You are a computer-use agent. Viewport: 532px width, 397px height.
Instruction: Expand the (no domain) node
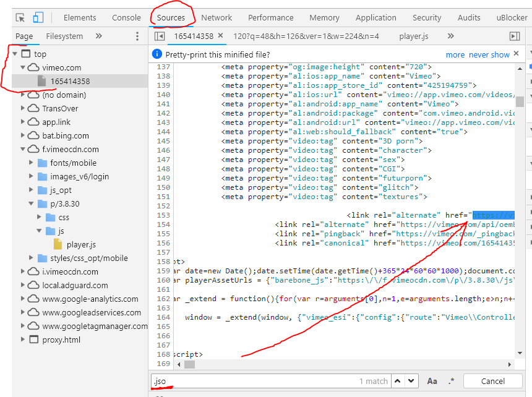(x=23, y=95)
